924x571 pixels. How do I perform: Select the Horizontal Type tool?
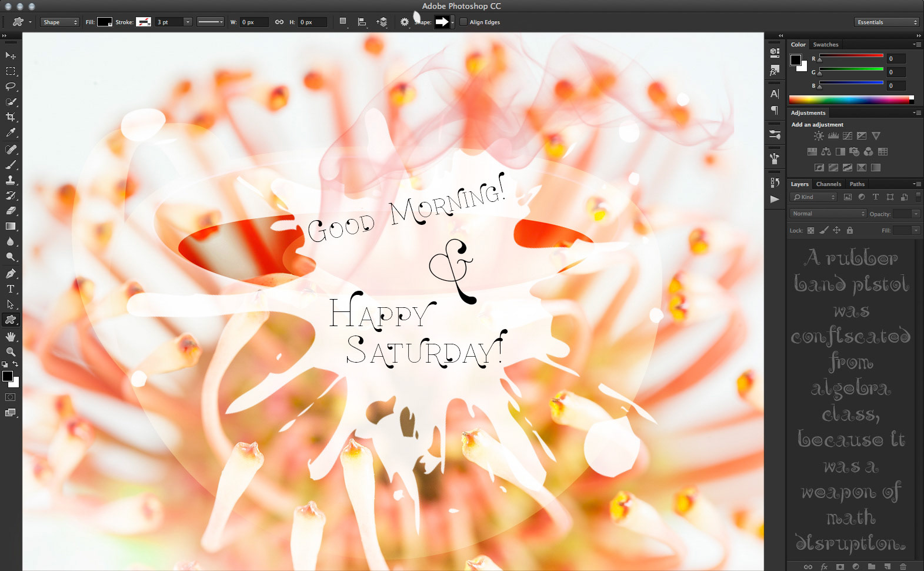pos(11,289)
